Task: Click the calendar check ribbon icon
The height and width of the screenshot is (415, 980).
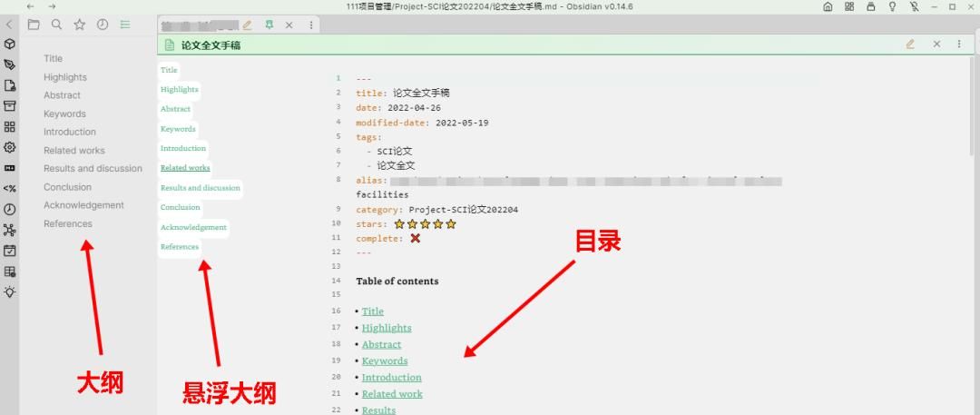Action: 9,251
